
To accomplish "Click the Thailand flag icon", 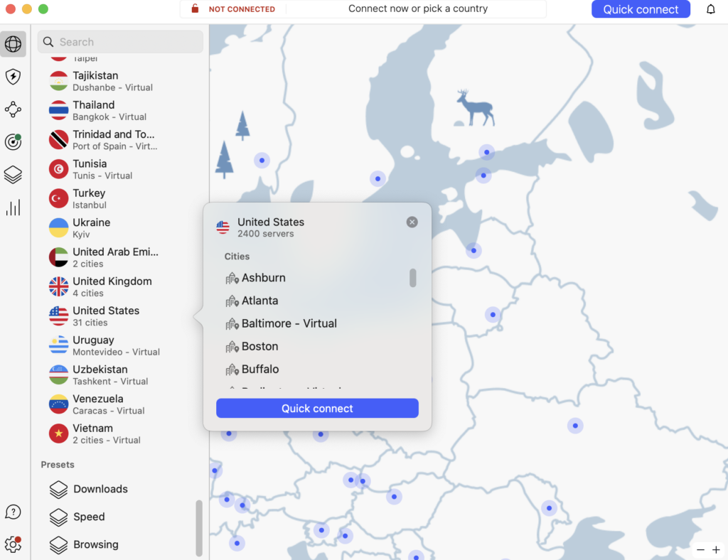I will (x=58, y=110).
